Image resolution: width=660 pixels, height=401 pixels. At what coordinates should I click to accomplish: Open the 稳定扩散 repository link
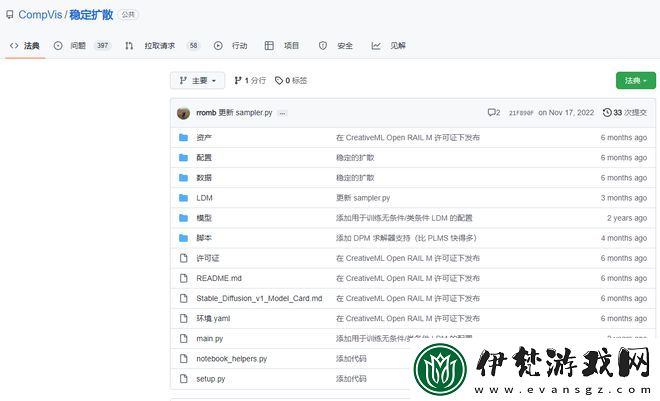[91, 15]
